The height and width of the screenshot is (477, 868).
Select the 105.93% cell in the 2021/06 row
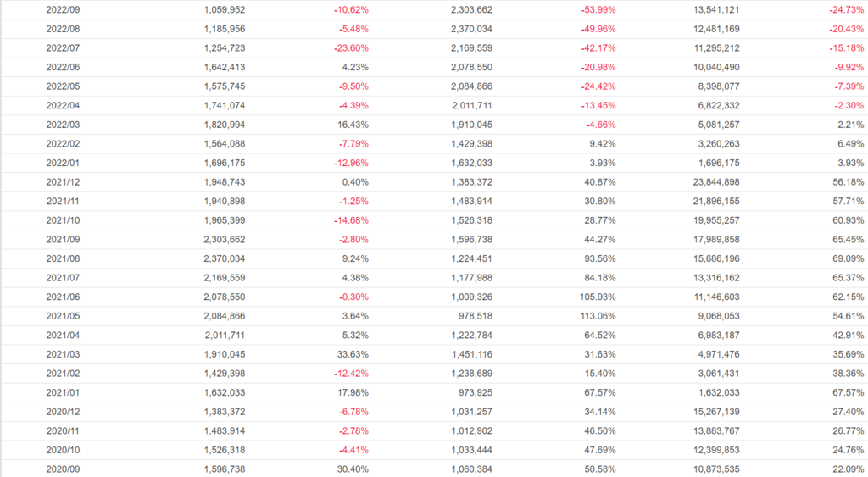point(596,297)
